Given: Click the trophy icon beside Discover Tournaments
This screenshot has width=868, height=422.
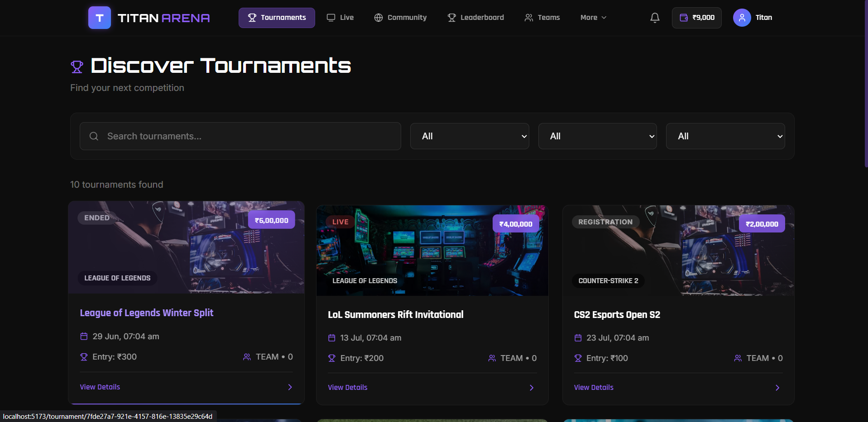Looking at the screenshot, I should tap(77, 67).
